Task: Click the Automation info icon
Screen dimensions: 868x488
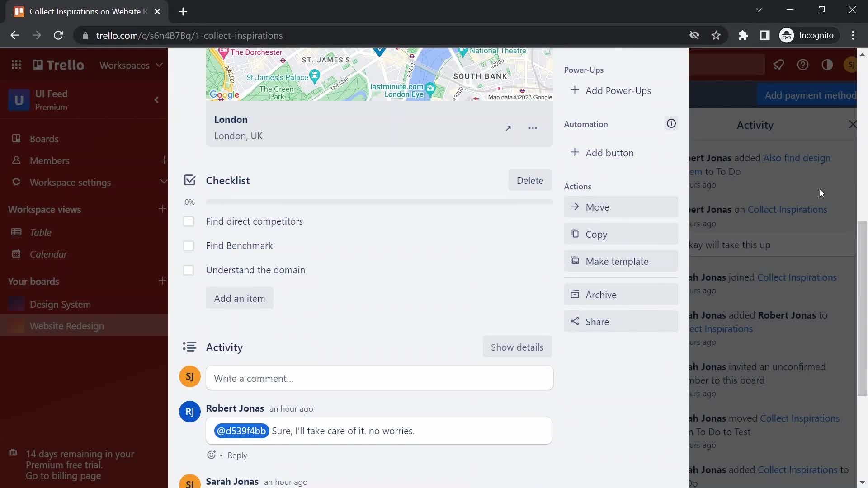Action: tap(671, 123)
